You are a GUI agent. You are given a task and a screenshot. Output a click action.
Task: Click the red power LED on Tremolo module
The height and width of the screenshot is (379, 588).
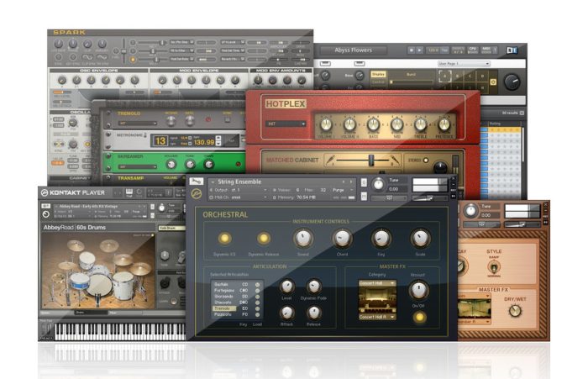tap(208, 119)
